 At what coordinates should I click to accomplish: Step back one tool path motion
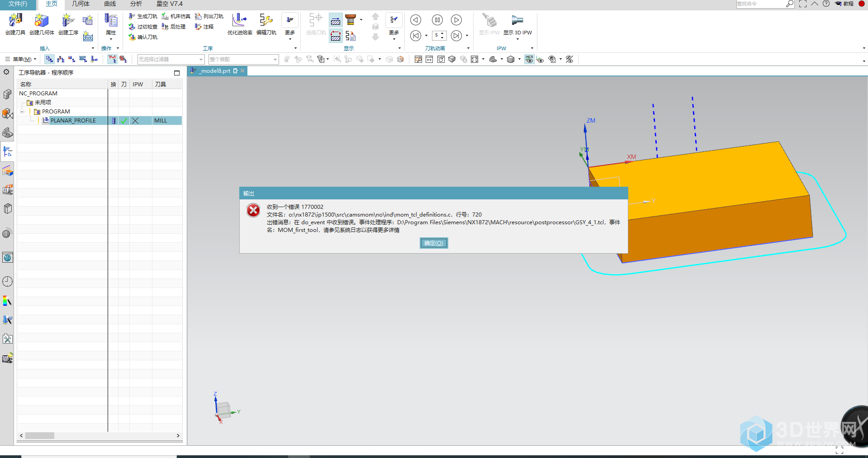pyautogui.click(x=416, y=20)
